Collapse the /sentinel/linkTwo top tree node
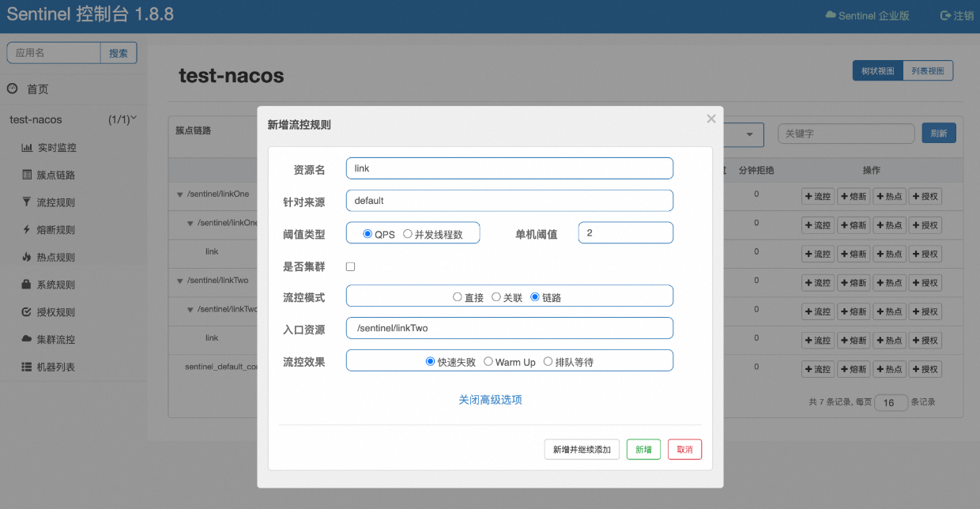The height and width of the screenshot is (509, 980). 180,281
